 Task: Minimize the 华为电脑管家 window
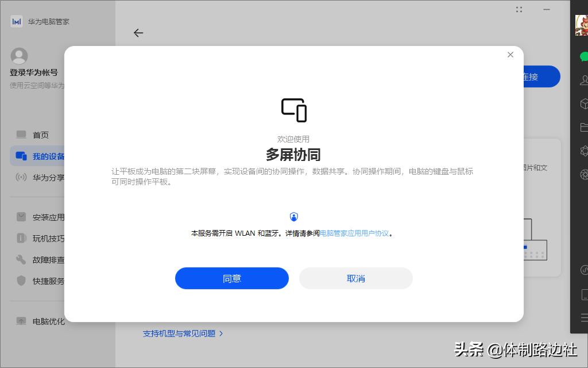click(547, 9)
